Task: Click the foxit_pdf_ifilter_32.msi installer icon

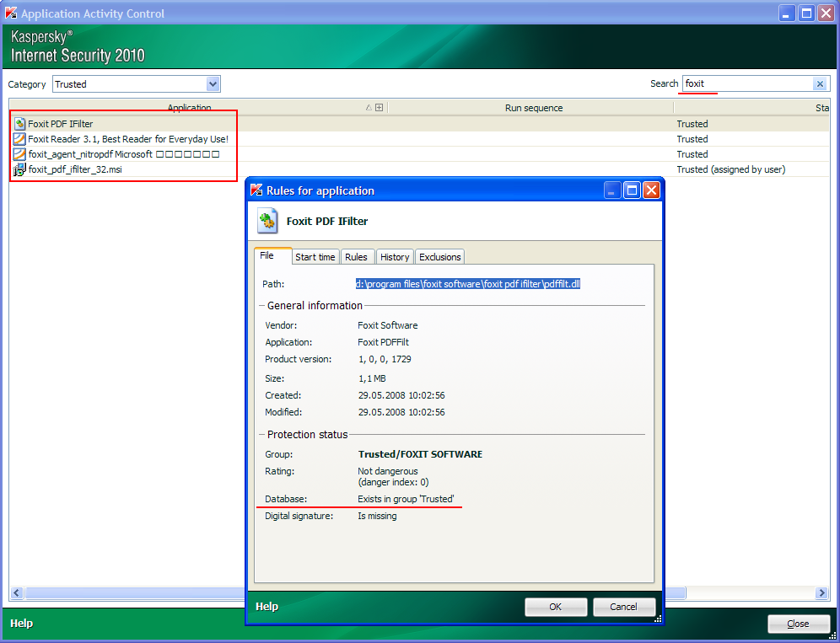Action: (x=20, y=169)
